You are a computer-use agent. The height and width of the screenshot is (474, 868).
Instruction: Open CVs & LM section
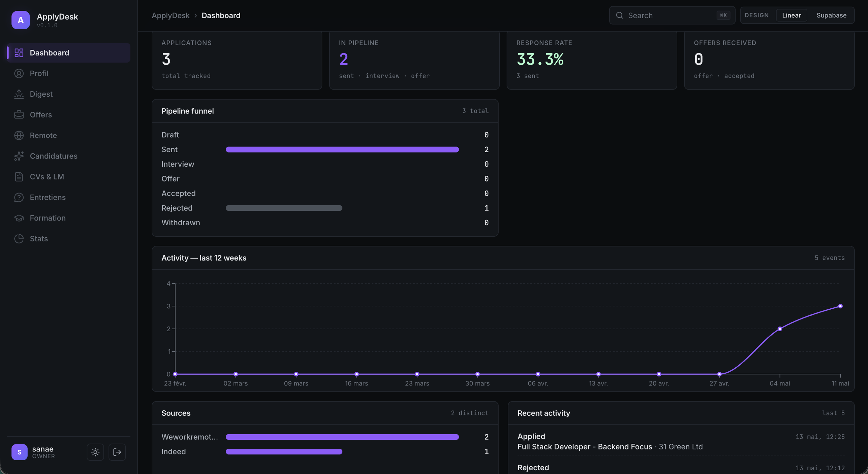(69, 177)
